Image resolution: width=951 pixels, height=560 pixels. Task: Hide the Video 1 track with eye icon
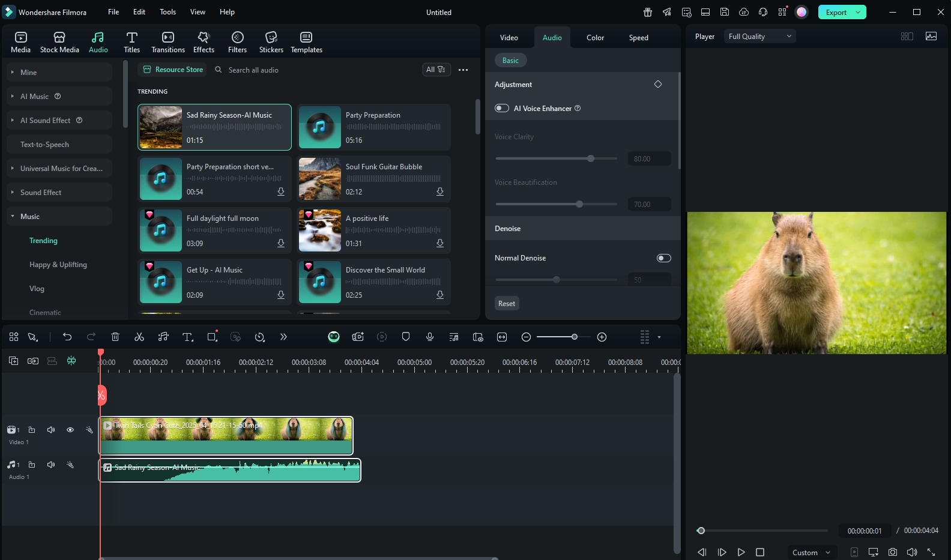pyautogui.click(x=70, y=430)
